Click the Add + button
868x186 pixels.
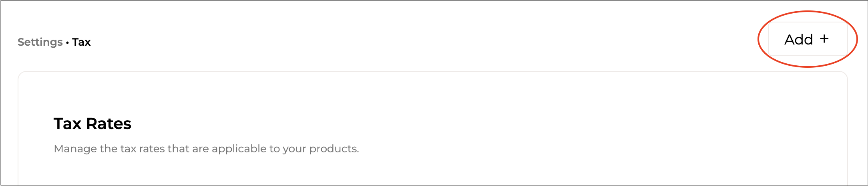pyautogui.click(x=807, y=39)
